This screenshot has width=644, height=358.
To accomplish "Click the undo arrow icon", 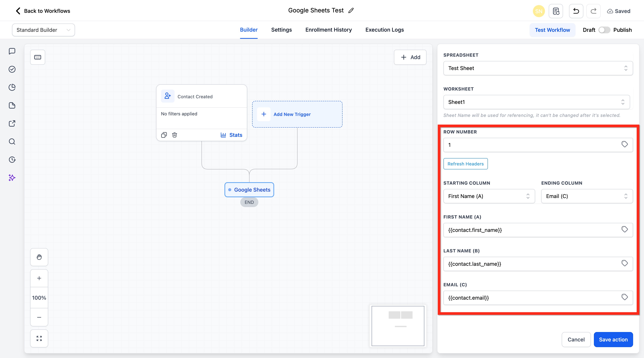I will click(x=576, y=11).
